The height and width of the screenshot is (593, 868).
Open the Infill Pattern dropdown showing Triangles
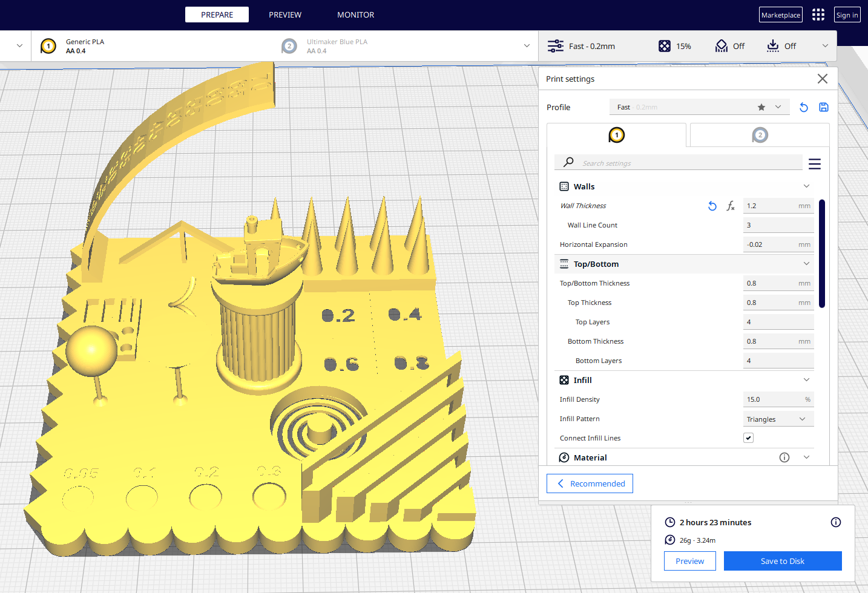coord(778,418)
